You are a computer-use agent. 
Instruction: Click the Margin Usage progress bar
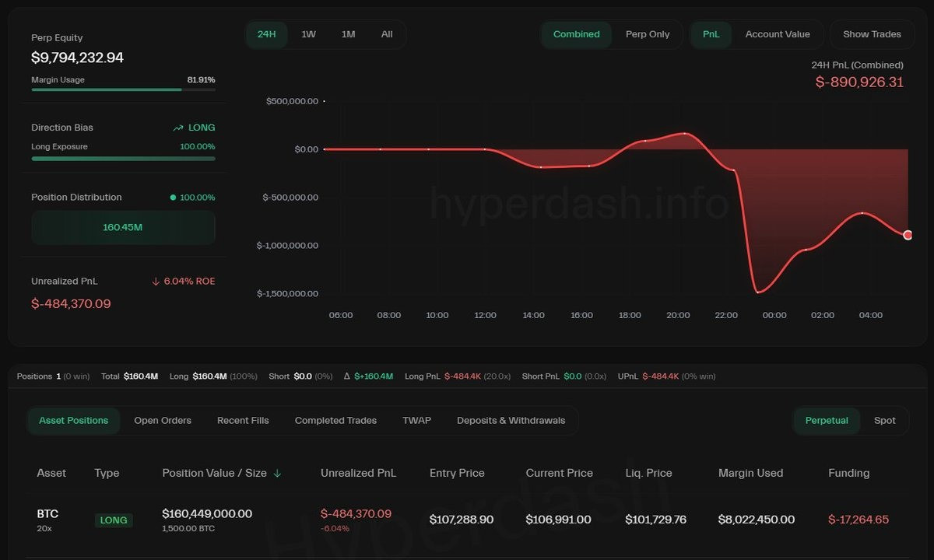click(123, 90)
